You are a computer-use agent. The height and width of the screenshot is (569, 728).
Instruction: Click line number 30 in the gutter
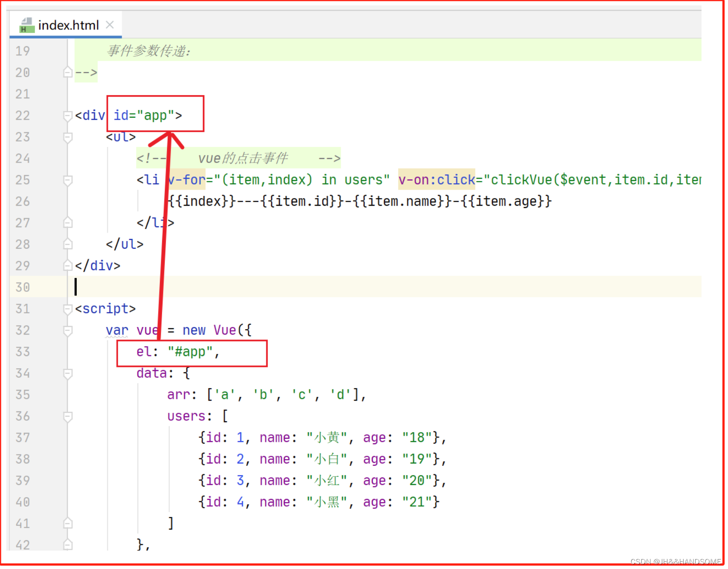pos(22,287)
